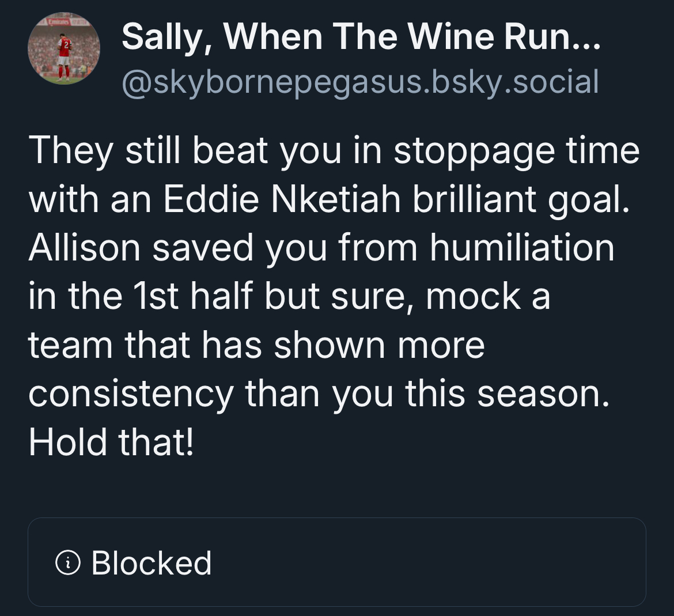Viewport: 674px width, 616px height.
Task: Open the @skybornepegasus.bsky.social handle
Action: point(360,81)
